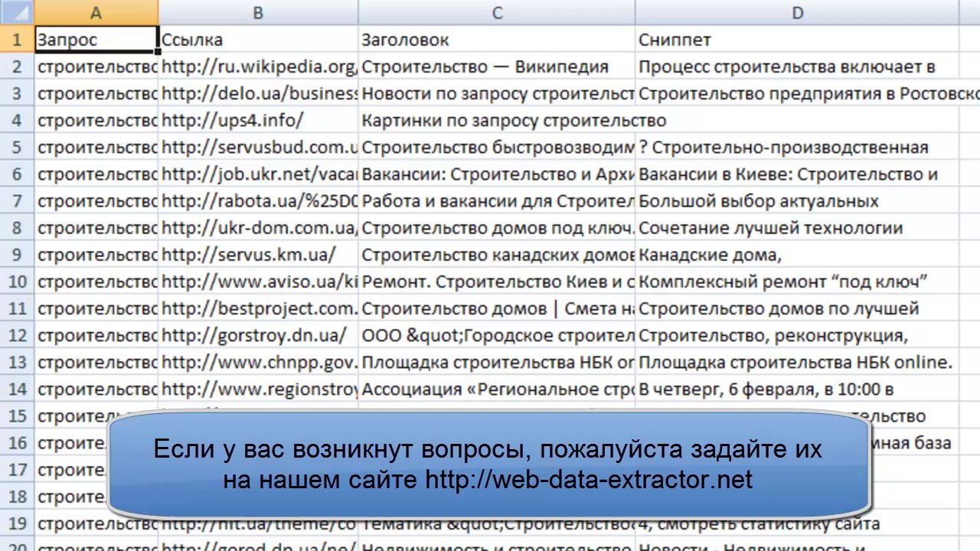Click snippet 'Сочетание лучшей технологии'
Image resolution: width=980 pixels, height=551 pixels.
pos(798,228)
